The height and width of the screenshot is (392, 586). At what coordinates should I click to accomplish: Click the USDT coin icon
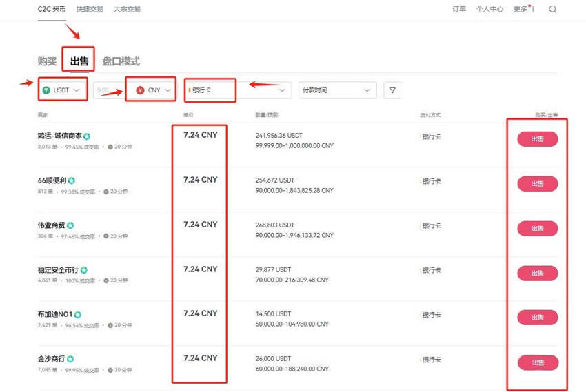point(46,90)
